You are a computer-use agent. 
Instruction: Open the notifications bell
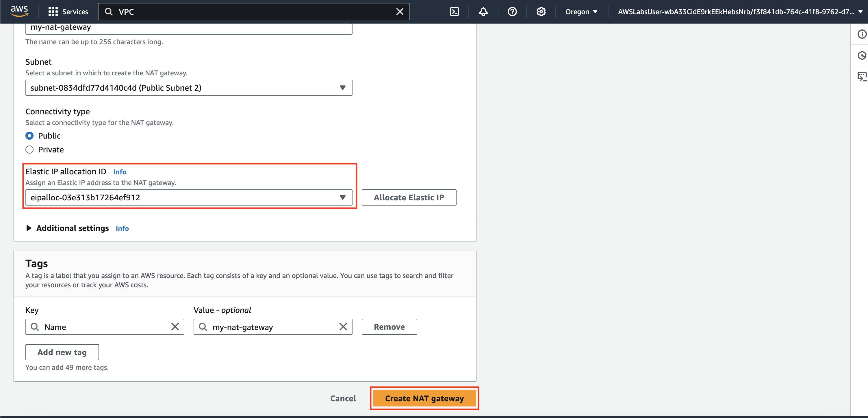[x=483, y=12]
